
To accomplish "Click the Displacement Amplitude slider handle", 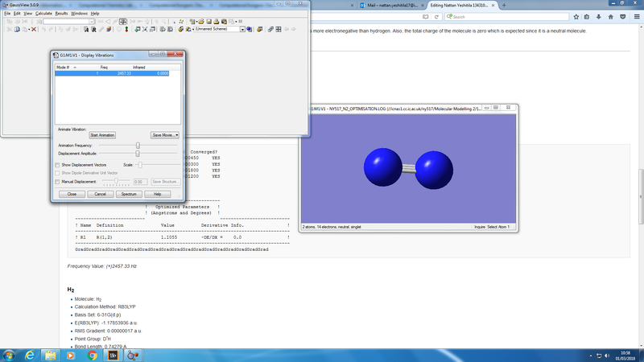I will (x=138, y=153).
